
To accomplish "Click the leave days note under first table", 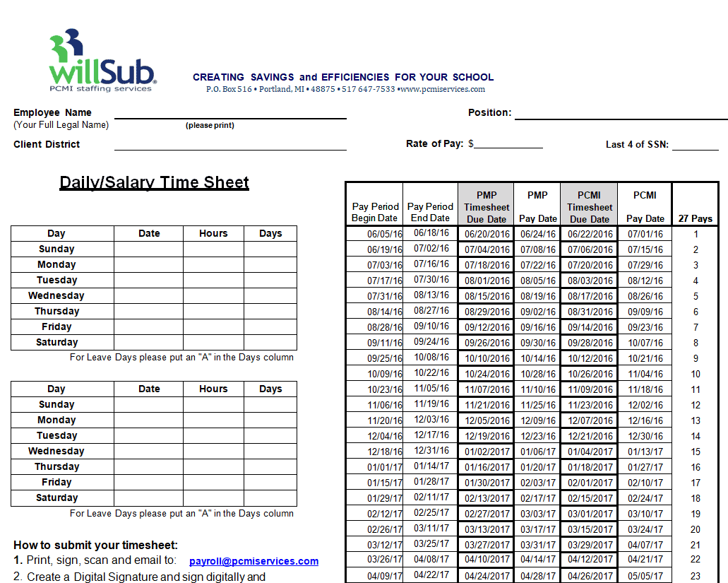I will point(181,358).
